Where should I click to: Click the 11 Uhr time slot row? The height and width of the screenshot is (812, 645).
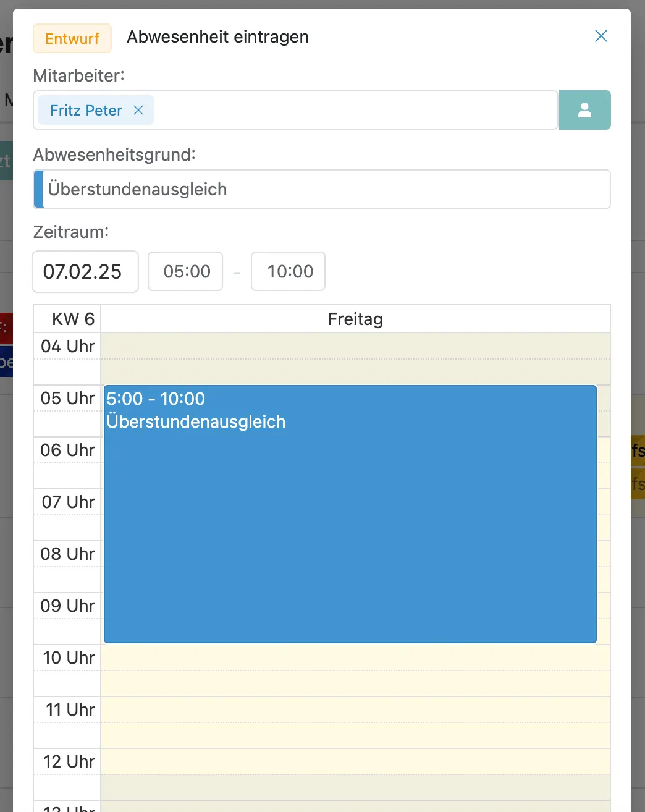[355, 709]
